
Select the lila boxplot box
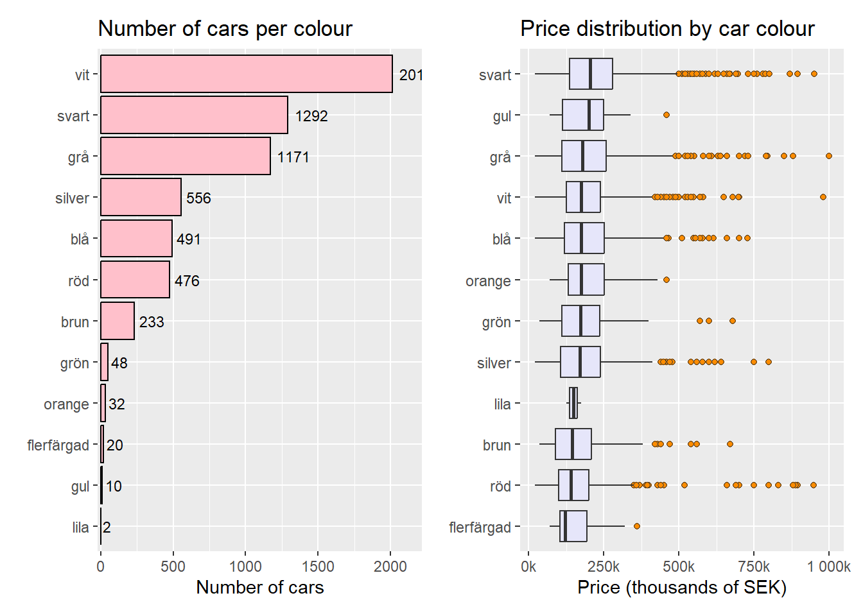pos(573,404)
